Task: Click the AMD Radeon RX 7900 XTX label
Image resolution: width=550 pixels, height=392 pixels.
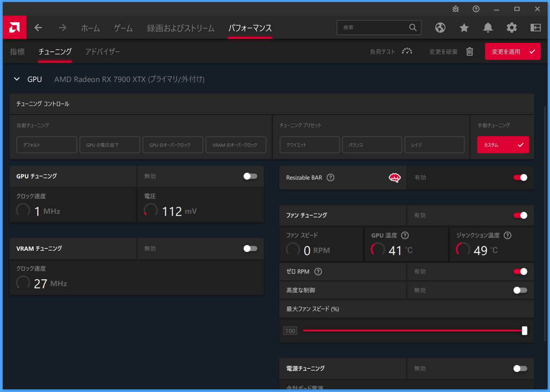Action: 129,79
